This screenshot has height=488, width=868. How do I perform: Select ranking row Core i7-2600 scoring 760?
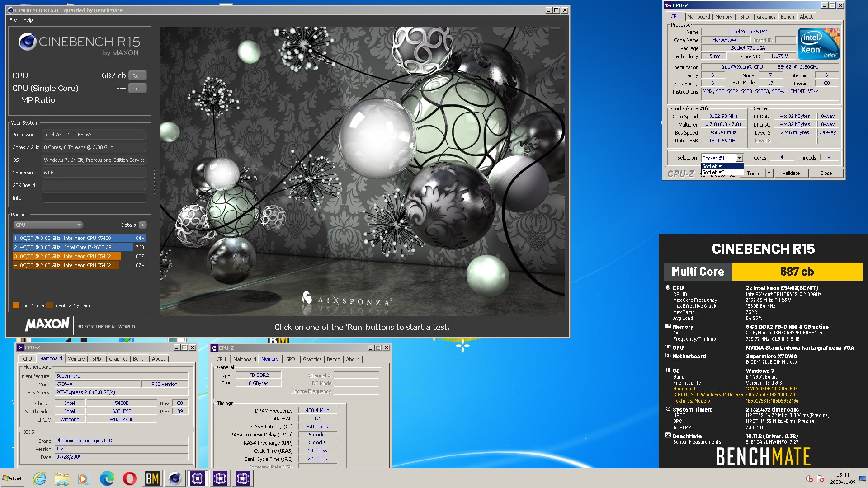coord(80,247)
